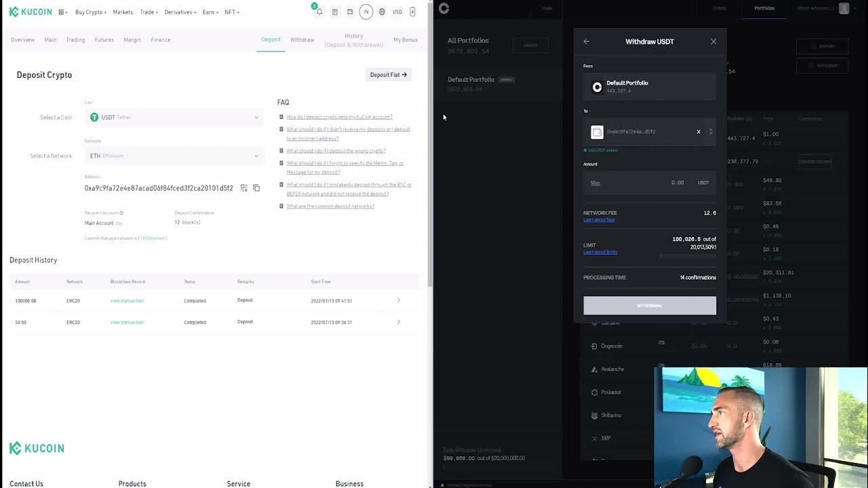Expand the Select a Network dropdown
868x488 pixels.
click(173, 156)
